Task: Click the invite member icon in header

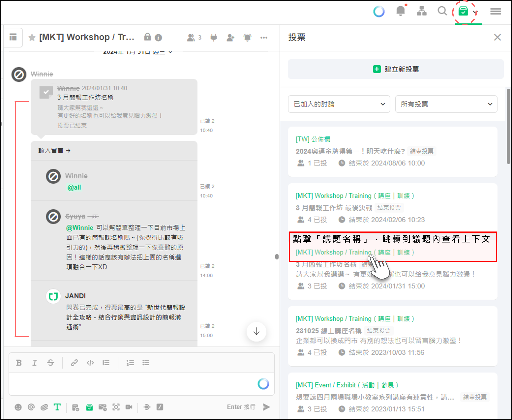Action: click(x=230, y=38)
